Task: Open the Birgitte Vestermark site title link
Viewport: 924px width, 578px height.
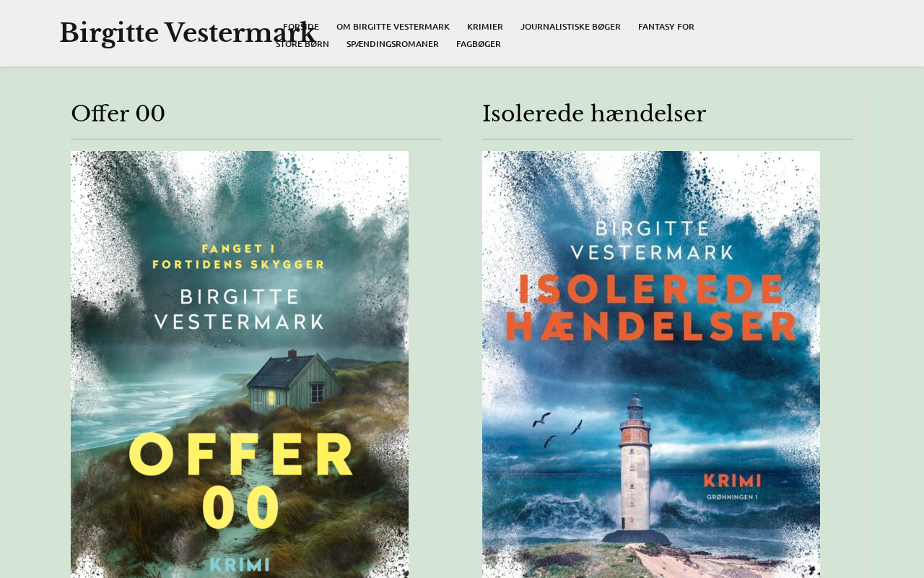Action: [187, 33]
